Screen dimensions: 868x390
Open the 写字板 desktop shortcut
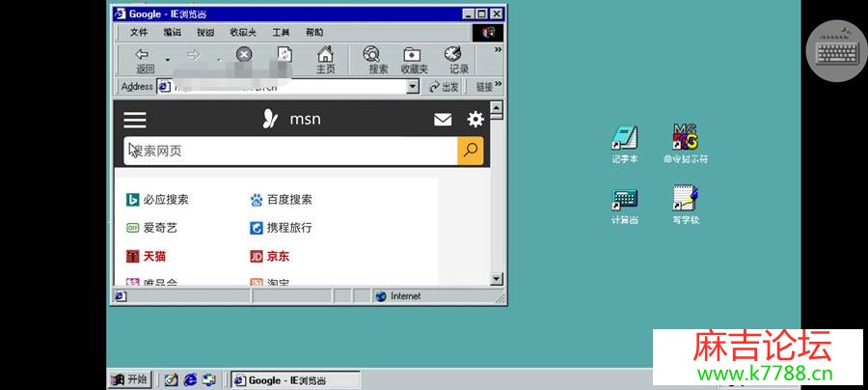point(686,205)
